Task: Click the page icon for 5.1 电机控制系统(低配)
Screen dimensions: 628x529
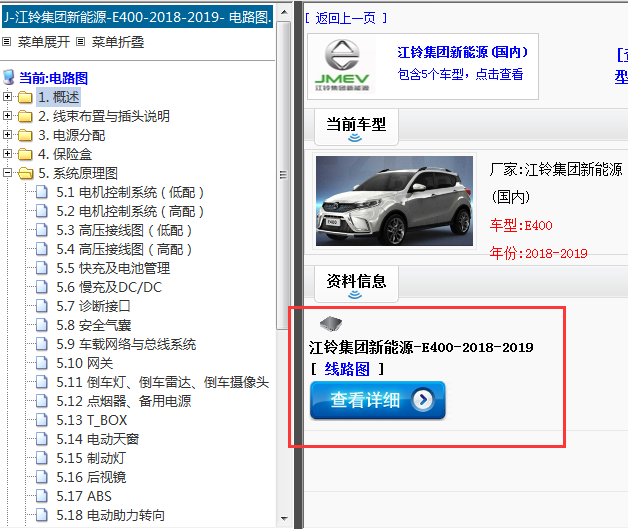Action: (42, 192)
